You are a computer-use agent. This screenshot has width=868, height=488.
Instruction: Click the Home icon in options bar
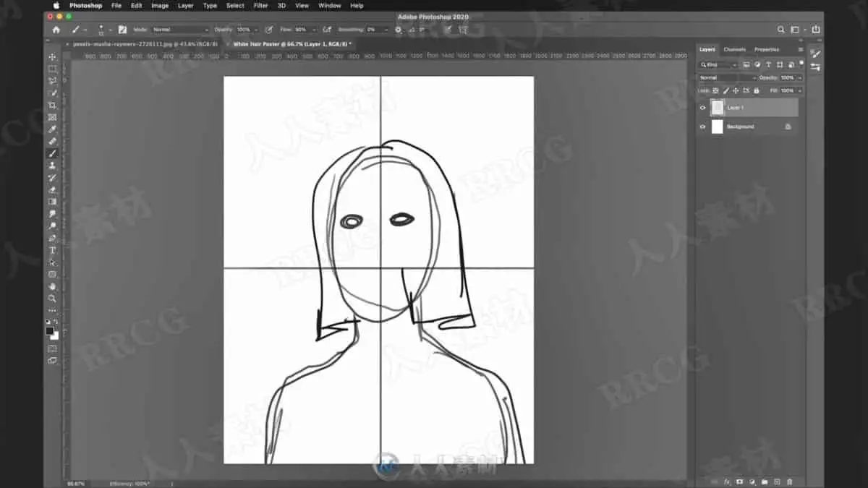(56, 30)
